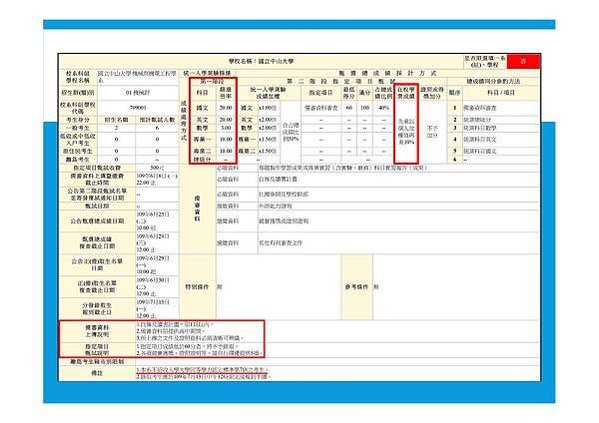The height and width of the screenshot is (423, 599).
Task: Click the 離島考生 row label
Action: pyautogui.click(x=78, y=159)
